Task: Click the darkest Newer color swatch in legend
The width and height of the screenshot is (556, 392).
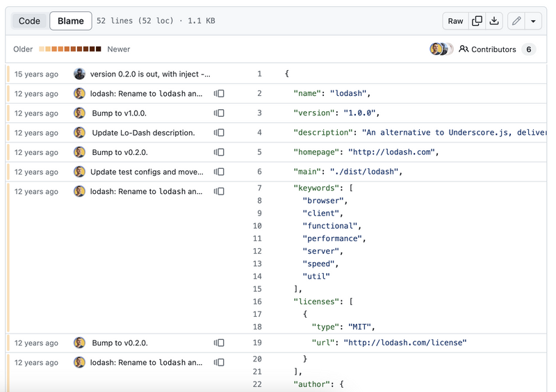Action: tap(98, 49)
